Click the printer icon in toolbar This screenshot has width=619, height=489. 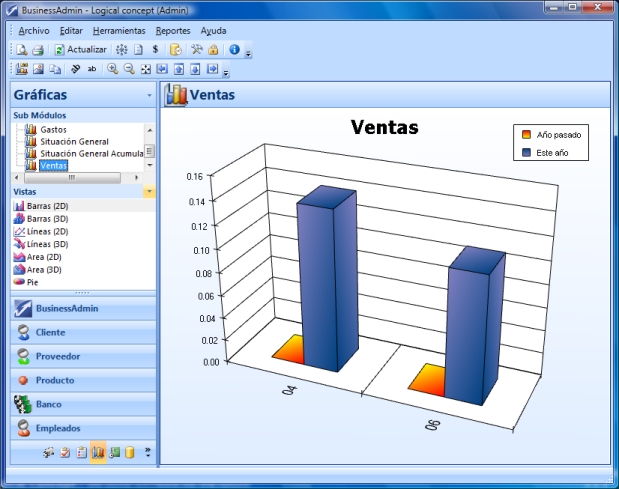(x=37, y=49)
